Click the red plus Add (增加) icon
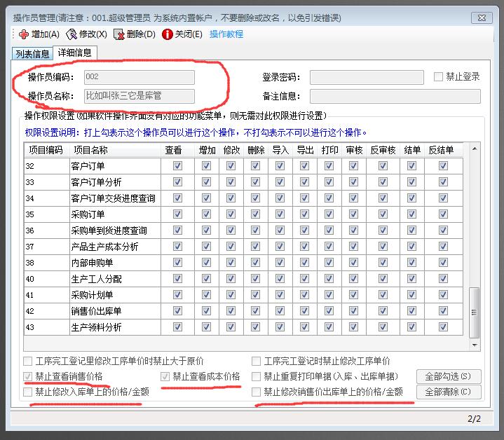The height and width of the screenshot is (440, 504). click(24, 34)
